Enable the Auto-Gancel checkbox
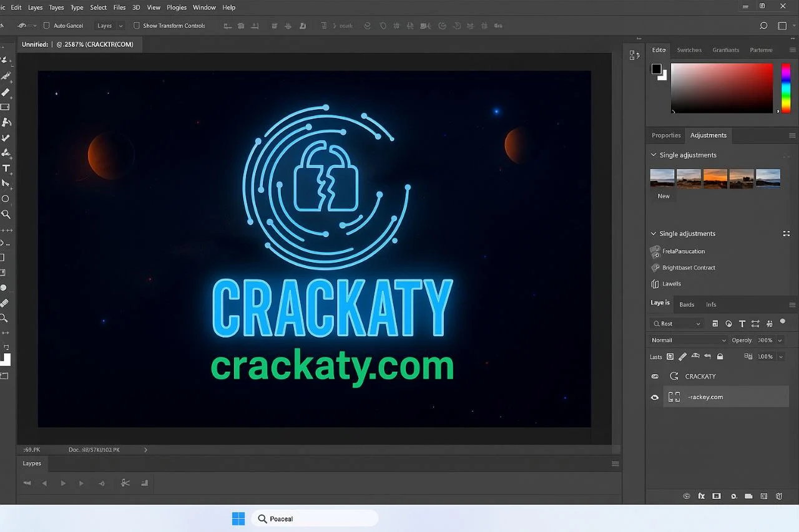This screenshot has height=532, width=799. 46,26
